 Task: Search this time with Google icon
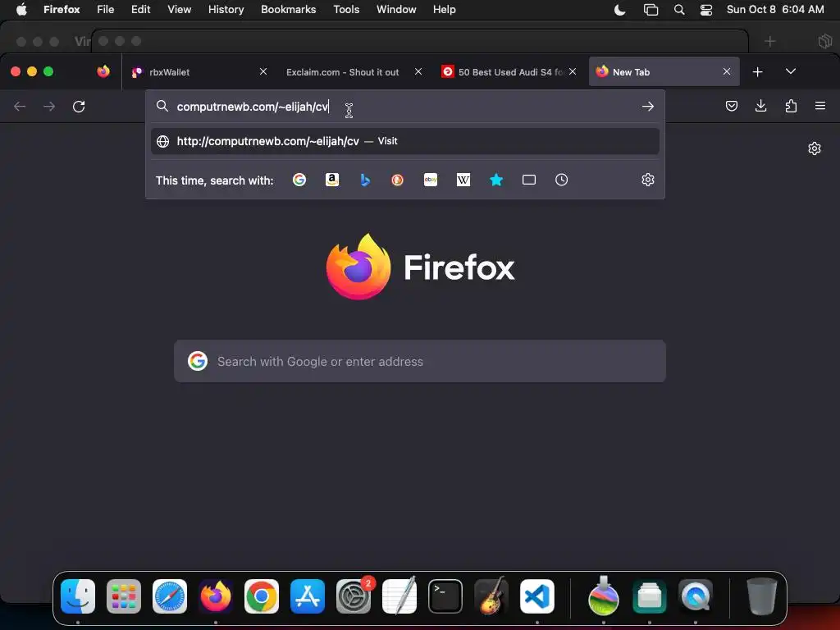pos(299,180)
